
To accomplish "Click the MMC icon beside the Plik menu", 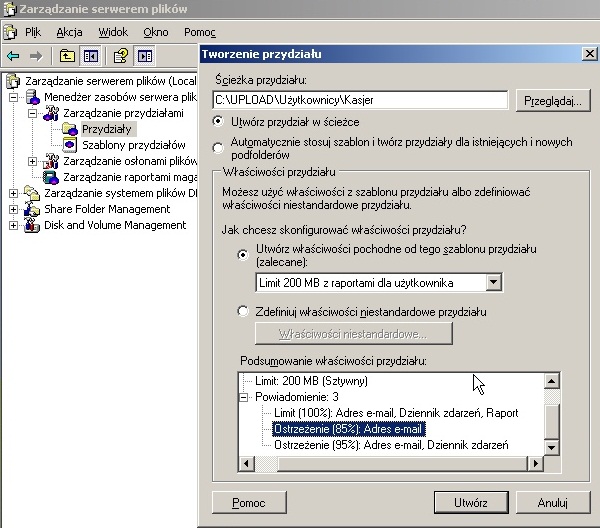I will [10, 32].
